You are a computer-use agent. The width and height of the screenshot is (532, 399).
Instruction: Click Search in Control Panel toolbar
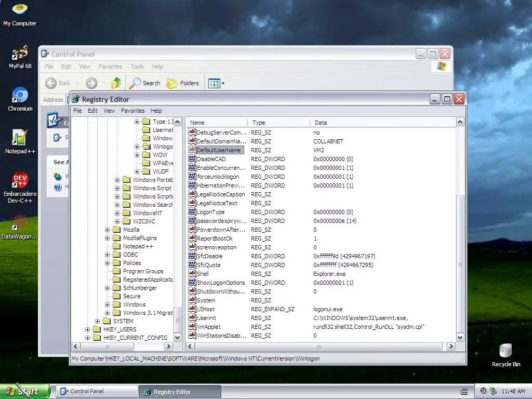click(144, 83)
